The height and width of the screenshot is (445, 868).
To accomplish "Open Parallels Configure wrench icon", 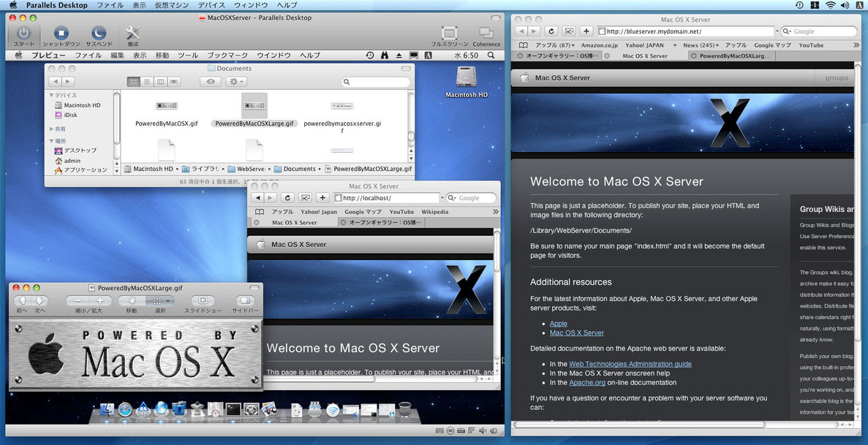I will coord(133,33).
